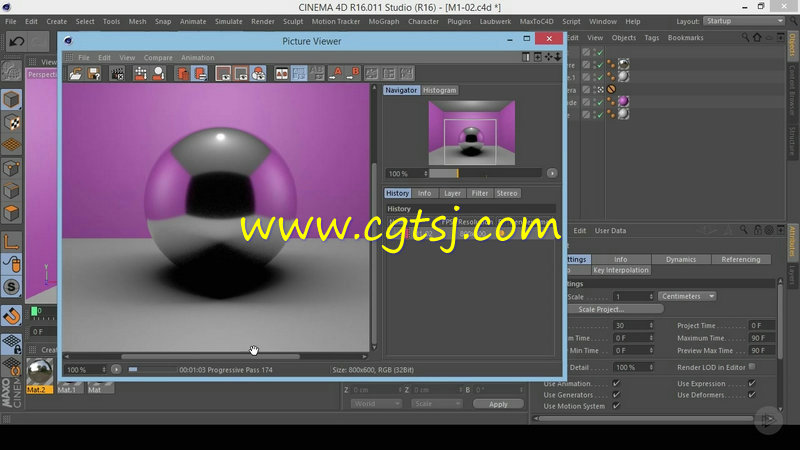Open Render menu in main menu bar
Image resolution: width=800 pixels, height=450 pixels.
coord(263,21)
